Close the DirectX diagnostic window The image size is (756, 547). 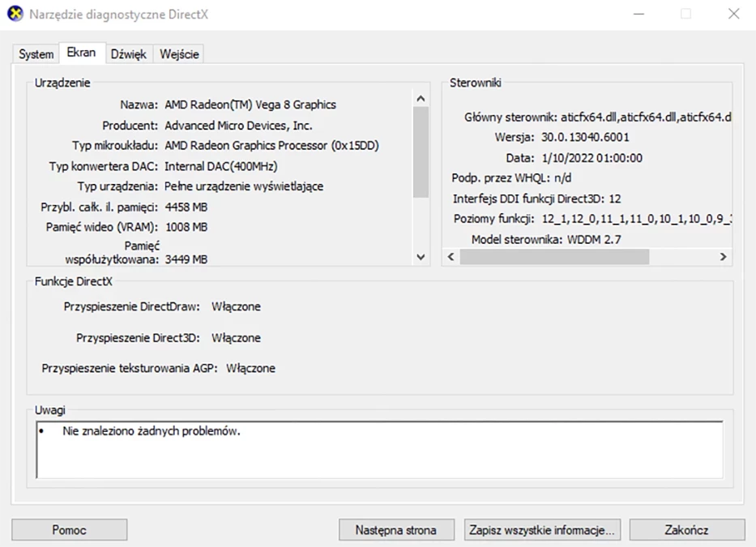[x=733, y=14]
